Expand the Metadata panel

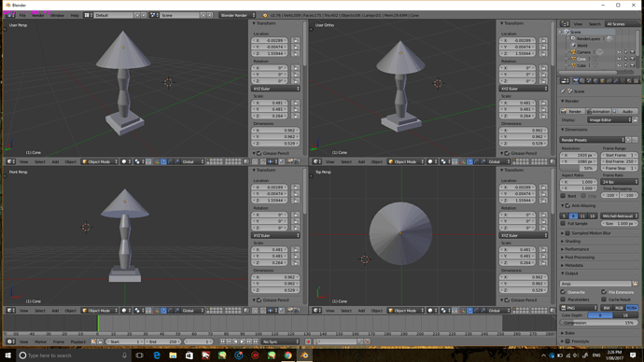tap(574, 266)
